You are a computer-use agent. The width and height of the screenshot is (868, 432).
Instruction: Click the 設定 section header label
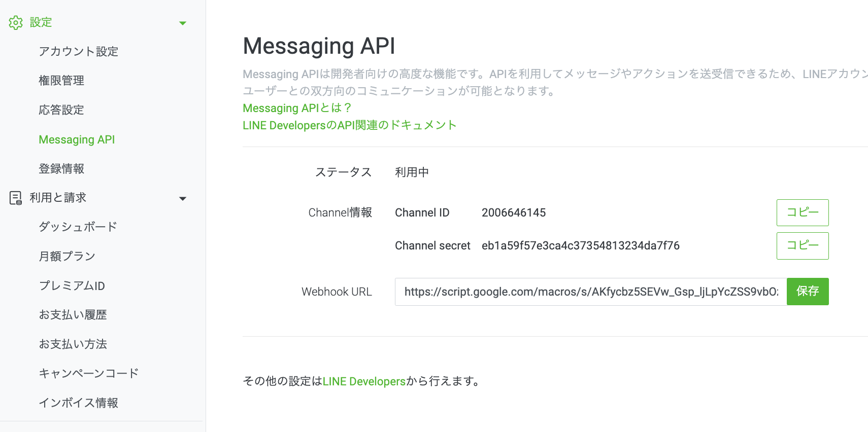[41, 22]
